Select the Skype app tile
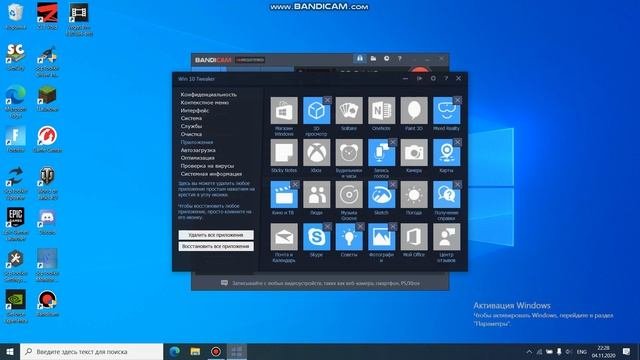The height and width of the screenshot is (360, 640). (316, 237)
